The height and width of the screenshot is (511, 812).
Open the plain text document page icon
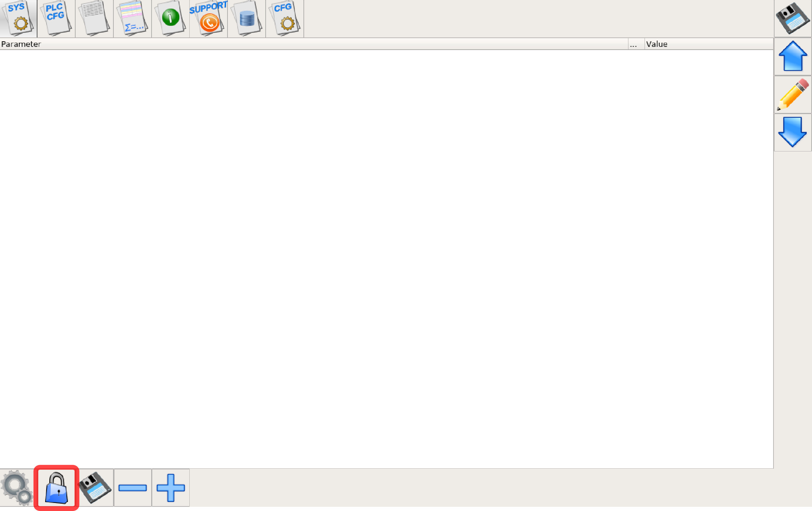pos(94,18)
